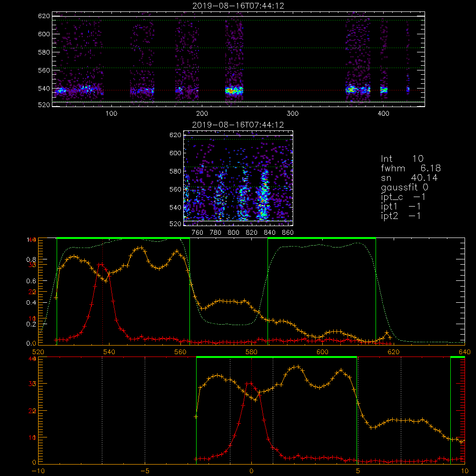Click x-axis label 5 on bottom plot
The image size is (476, 476).
point(358,471)
